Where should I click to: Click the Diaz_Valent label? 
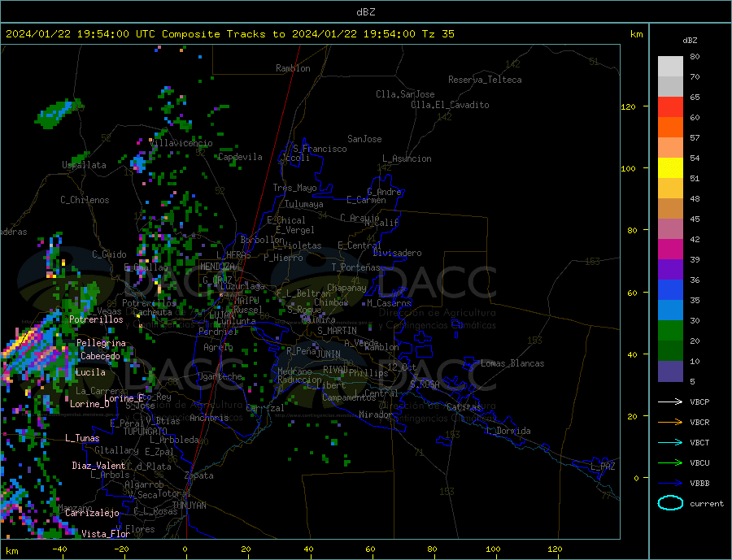coord(98,466)
